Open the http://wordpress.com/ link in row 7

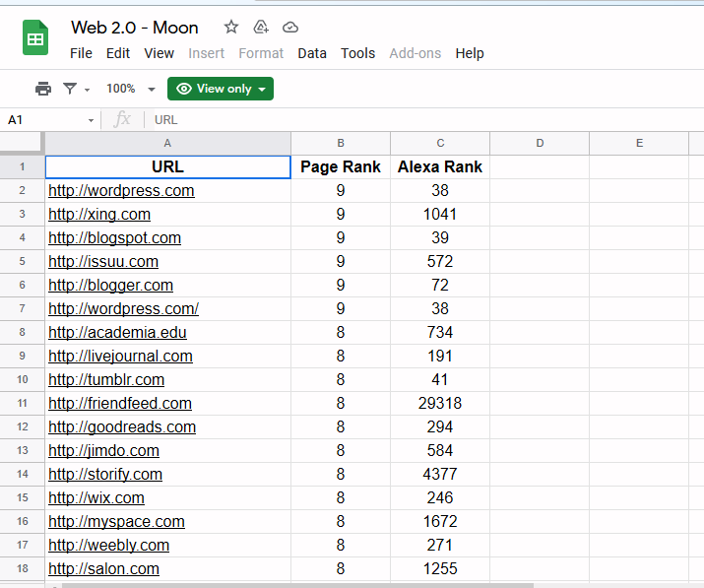pos(123,309)
